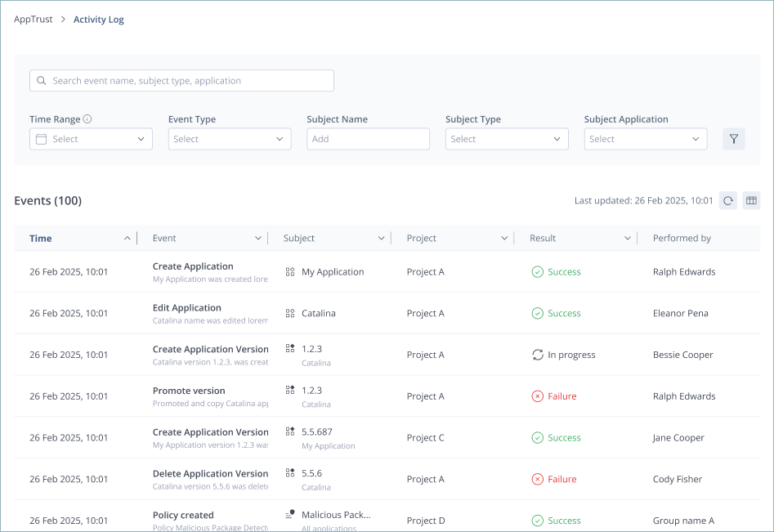The height and width of the screenshot is (532, 774).
Task: Click success icon in Jane Cooper row
Action: [x=537, y=438]
